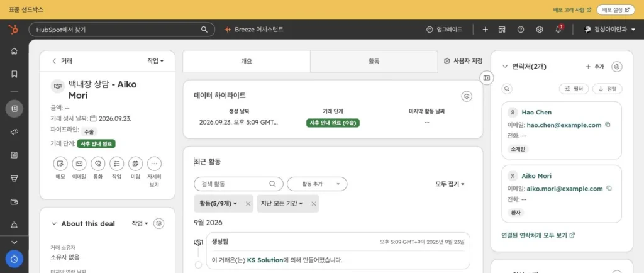Open 연결된 연락처개 모두 보기 link
644x273 pixels.
pos(538,235)
